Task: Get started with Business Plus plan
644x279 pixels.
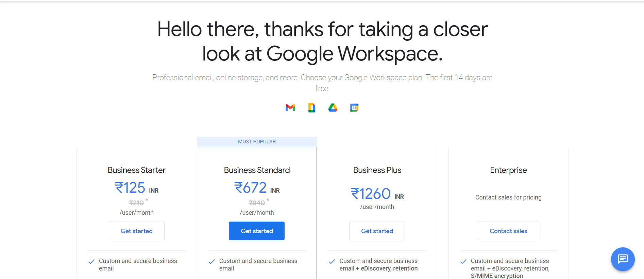Action: coord(377,231)
